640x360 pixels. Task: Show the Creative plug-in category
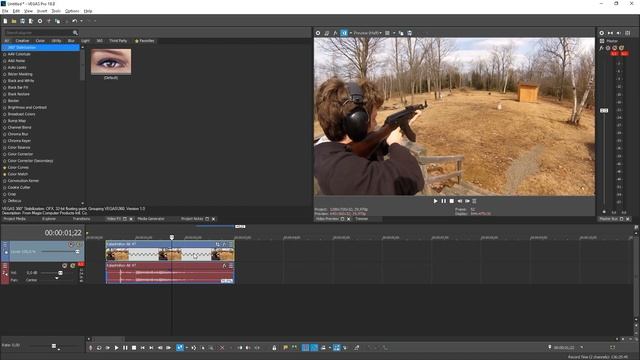pos(22,41)
